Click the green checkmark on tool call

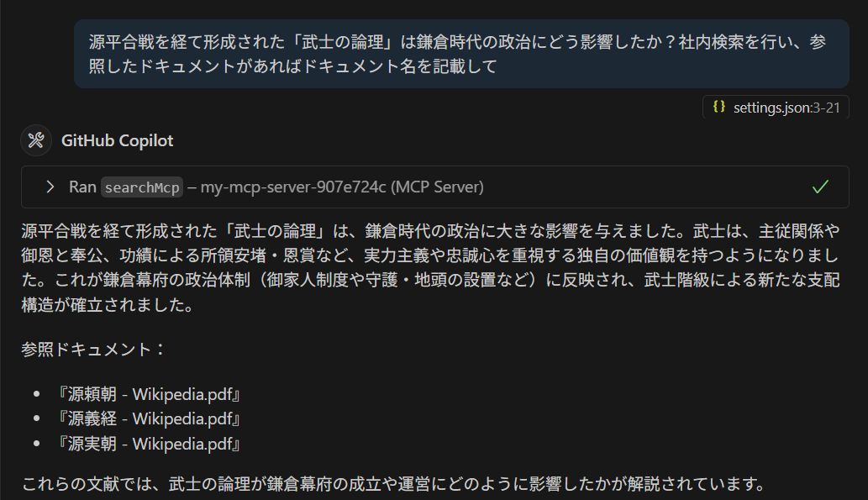[x=820, y=187]
